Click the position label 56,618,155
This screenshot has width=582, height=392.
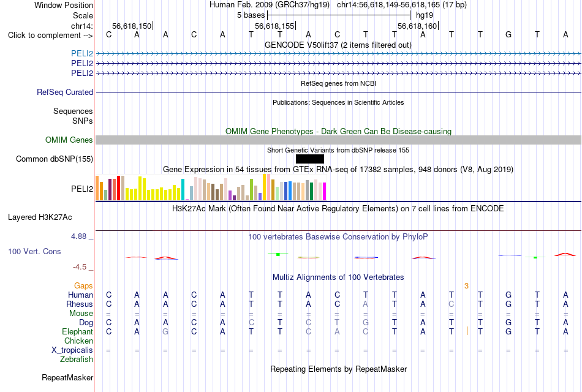(274, 26)
